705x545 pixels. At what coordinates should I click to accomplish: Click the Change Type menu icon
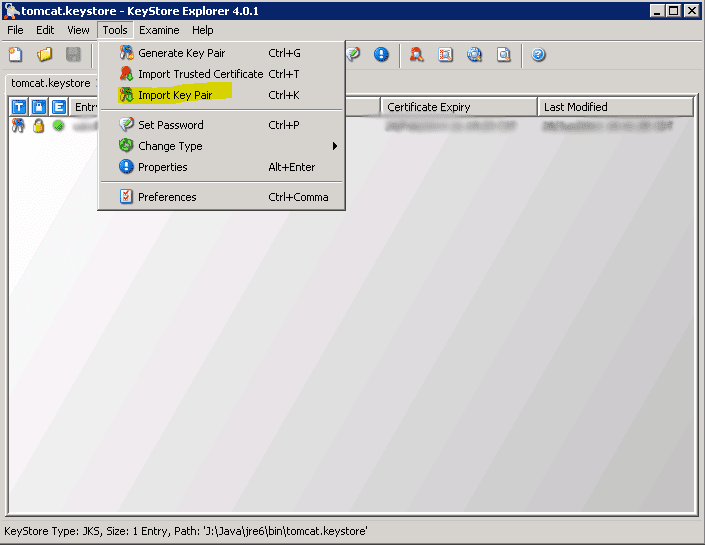126,145
